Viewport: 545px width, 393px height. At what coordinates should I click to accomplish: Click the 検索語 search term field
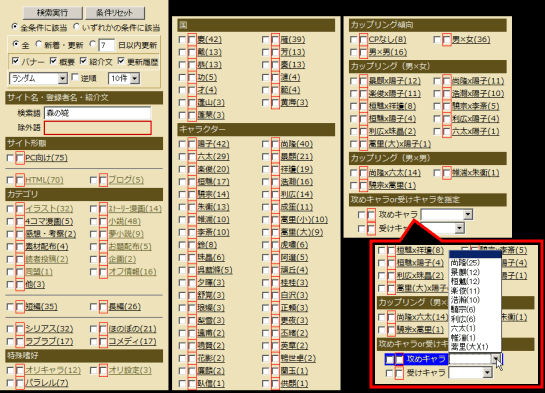[97, 113]
